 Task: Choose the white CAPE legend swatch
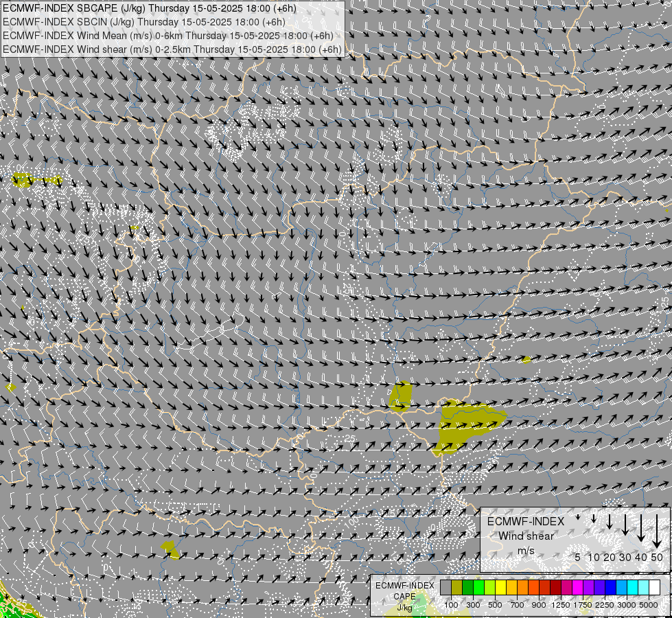(655, 588)
